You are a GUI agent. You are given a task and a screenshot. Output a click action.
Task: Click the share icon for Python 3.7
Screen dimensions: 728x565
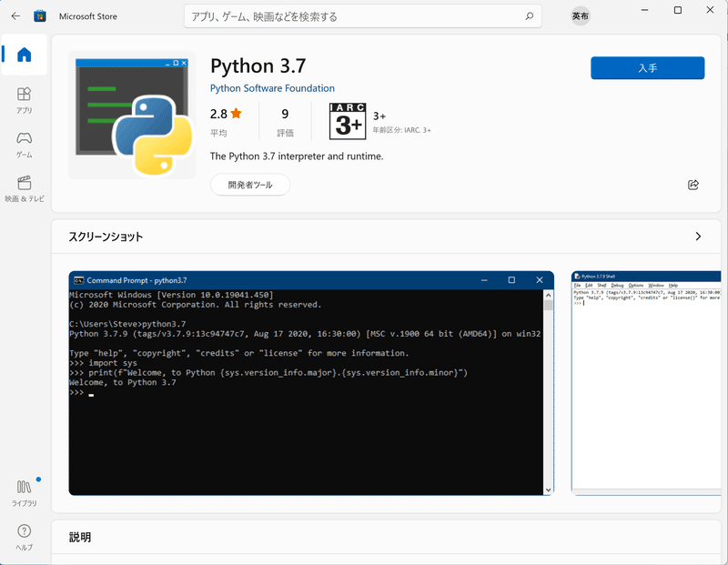[x=692, y=185]
